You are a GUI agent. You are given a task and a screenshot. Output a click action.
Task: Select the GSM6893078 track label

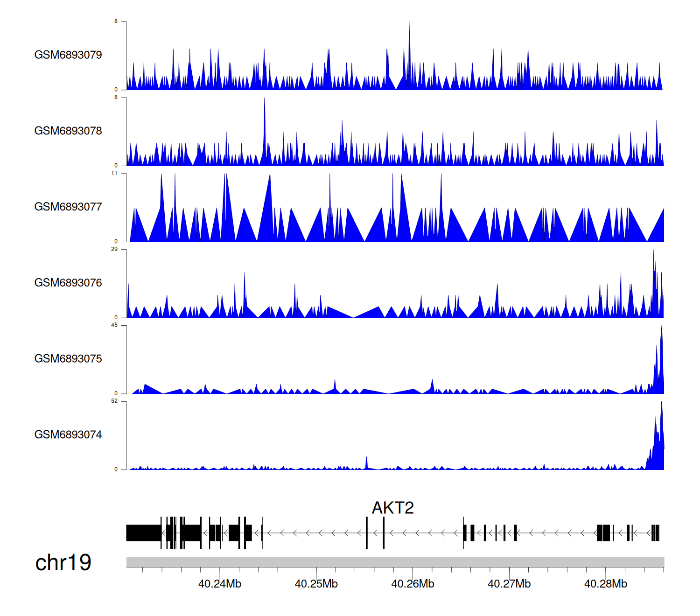coord(68,131)
